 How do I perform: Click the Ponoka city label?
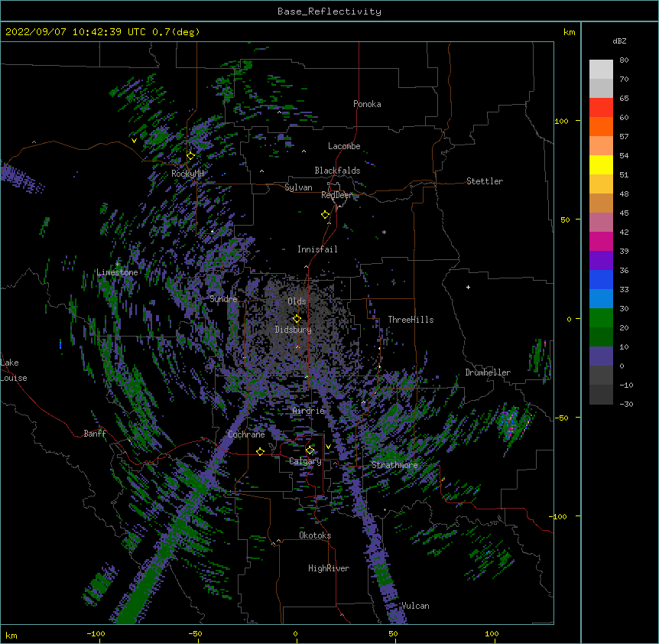(367, 104)
